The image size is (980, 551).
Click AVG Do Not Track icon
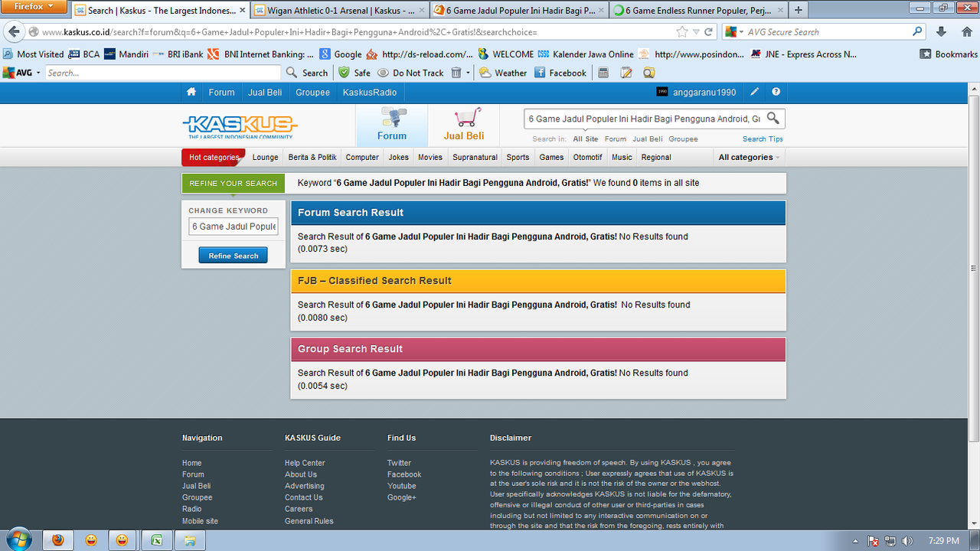tap(383, 73)
